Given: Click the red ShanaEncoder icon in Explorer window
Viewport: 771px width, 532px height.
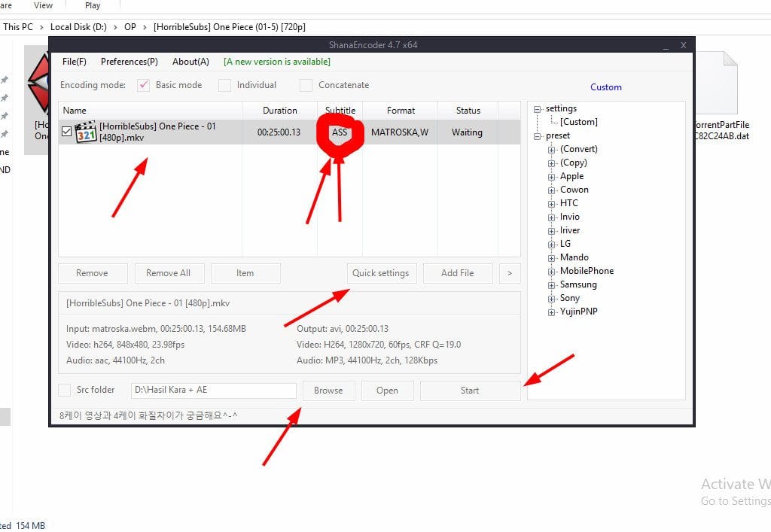Looking at the screenshot, I should click(38, 84).
